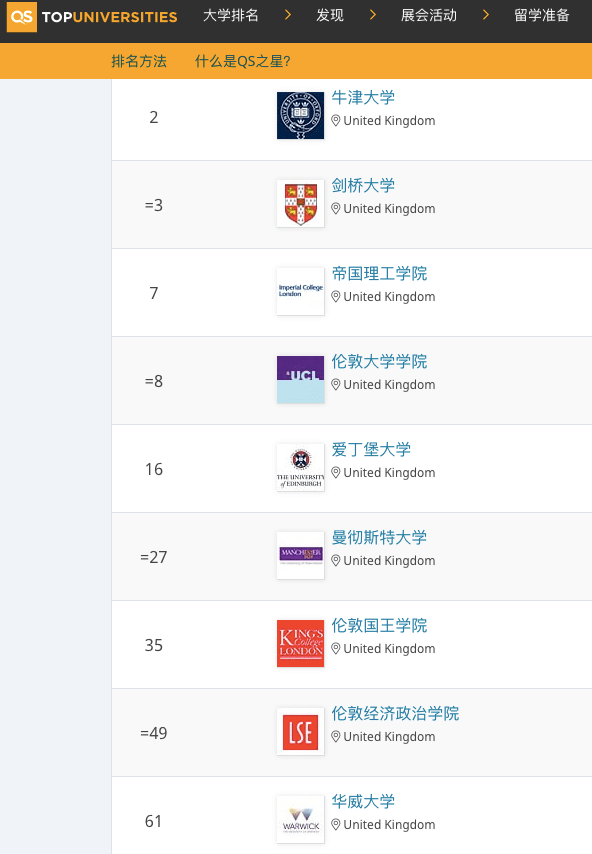Click the Oxford University crest logo

click(301, 115)
